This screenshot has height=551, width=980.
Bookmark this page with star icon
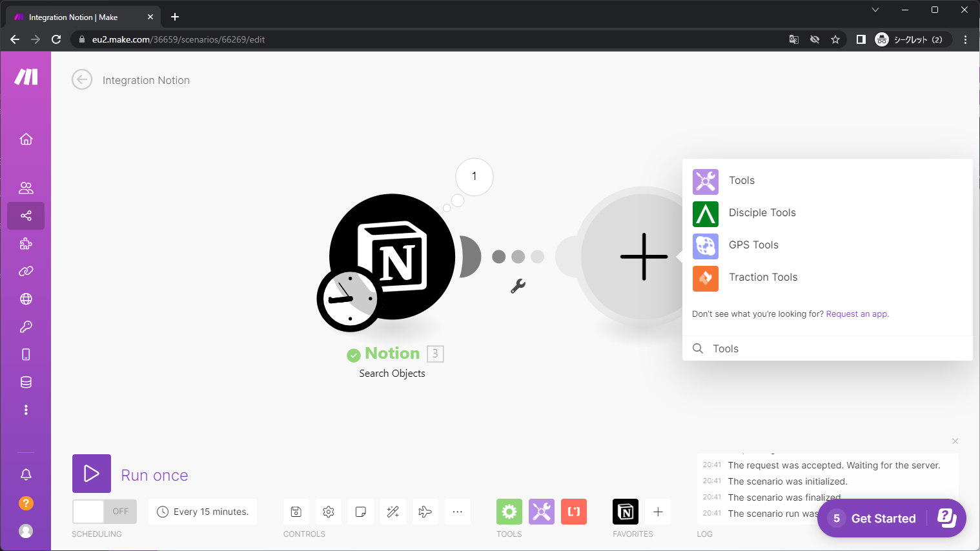pos(835,39)
